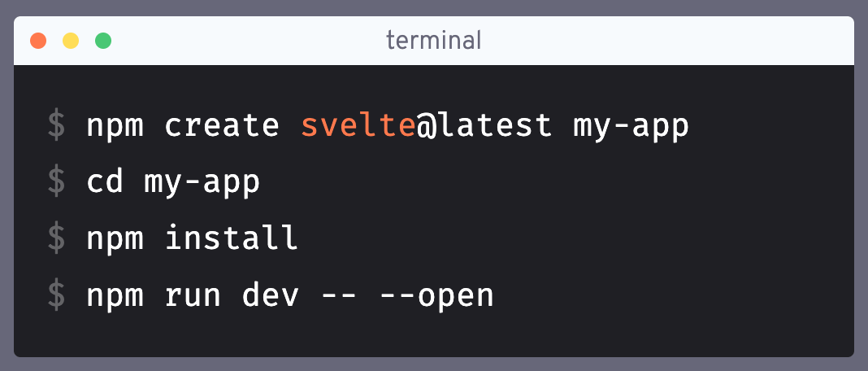
Task: Click the dollar prompt before npm create
Action: pyautogui.click(x=56, y=125)
